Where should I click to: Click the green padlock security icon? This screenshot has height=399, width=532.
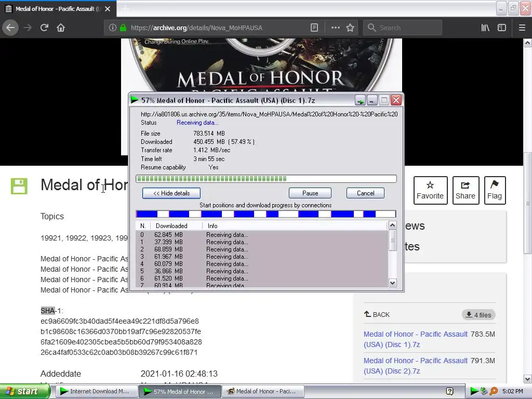[123, 28]
